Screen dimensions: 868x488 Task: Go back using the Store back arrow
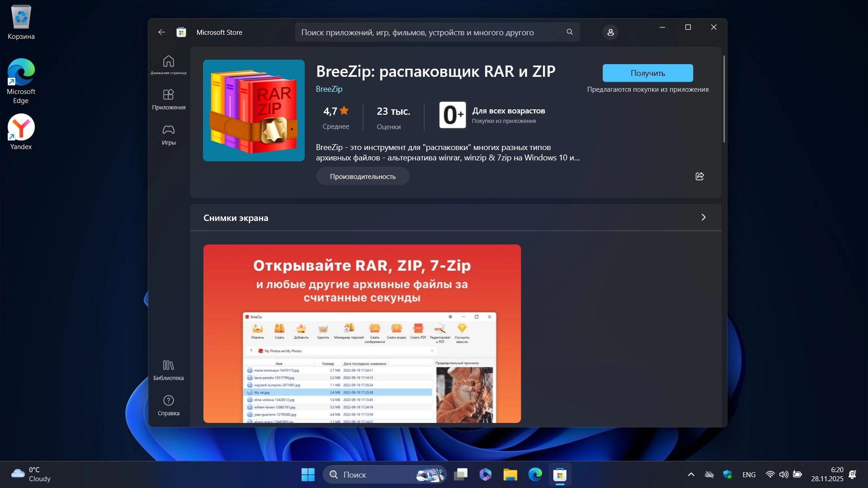tap(162, 32)
